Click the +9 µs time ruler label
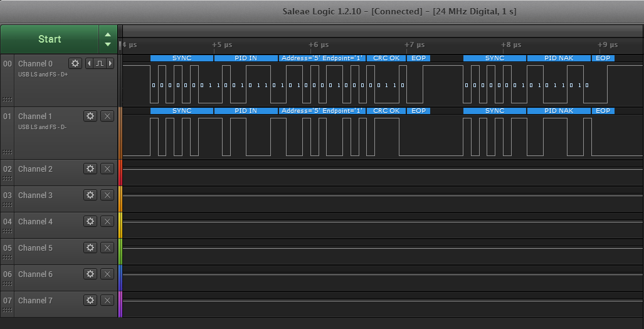This screenshot has width=644, height=329. [608, 44]
